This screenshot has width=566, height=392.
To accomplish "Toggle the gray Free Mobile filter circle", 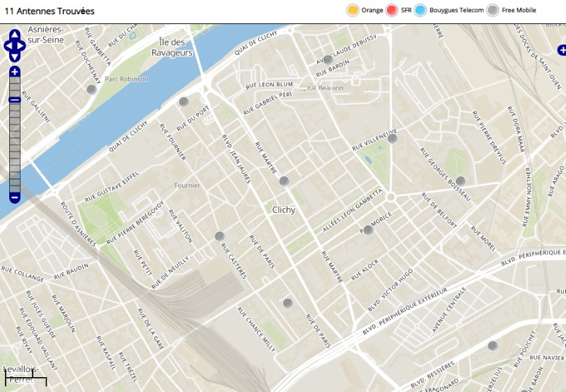I will click(x=492, y=10).
